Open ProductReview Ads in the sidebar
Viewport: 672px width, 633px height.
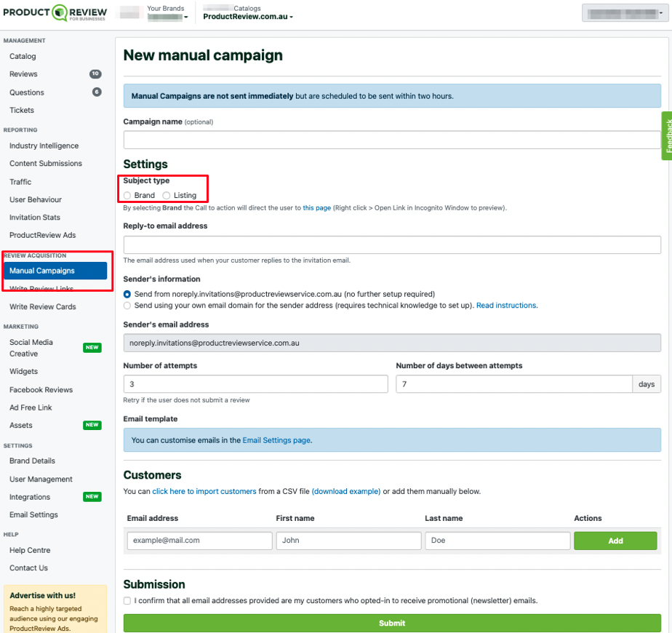tap(42, 235)
